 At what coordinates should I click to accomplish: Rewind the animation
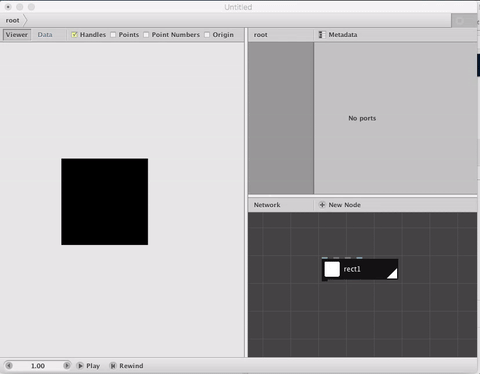coord(127,366)
